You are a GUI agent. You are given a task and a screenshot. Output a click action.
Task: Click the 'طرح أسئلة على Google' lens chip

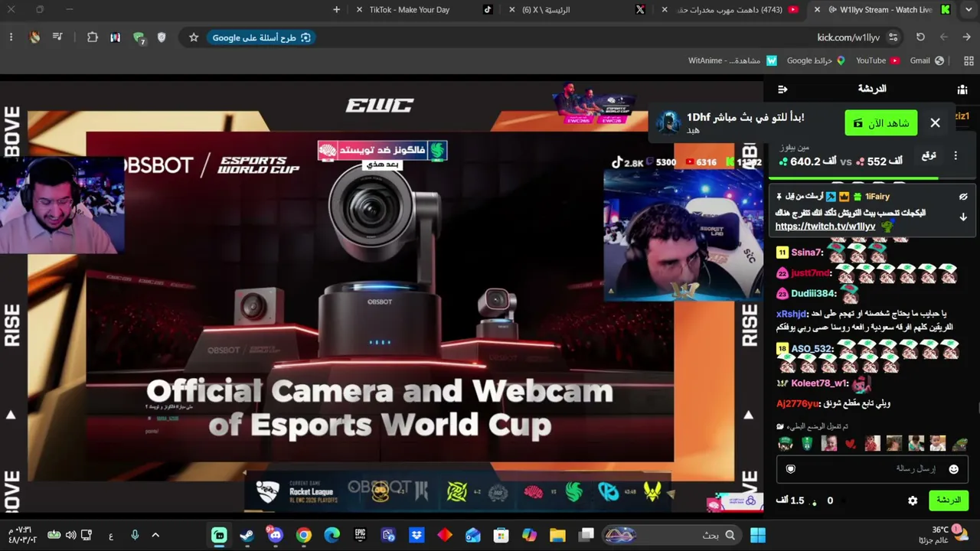tap(261, 37)
